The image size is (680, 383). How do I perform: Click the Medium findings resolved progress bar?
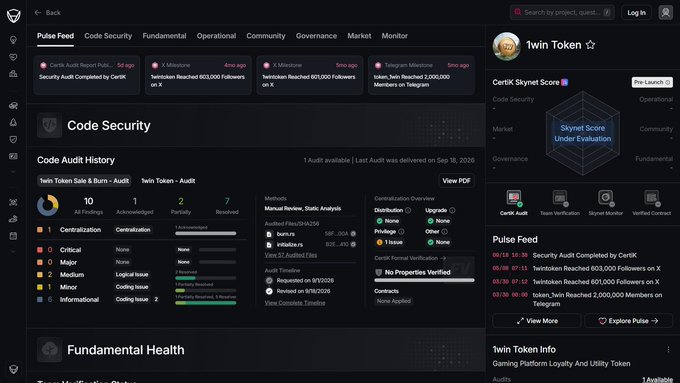point(206,278)
